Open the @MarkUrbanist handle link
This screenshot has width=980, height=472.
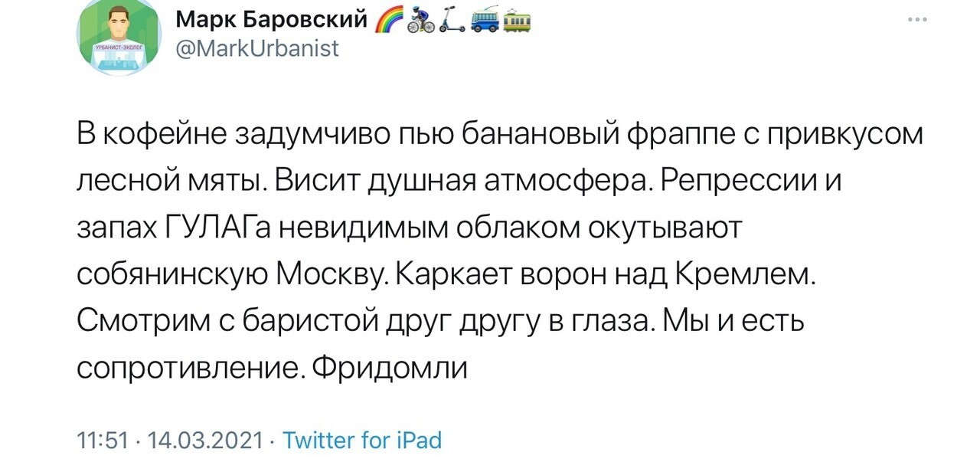[x=257, y=51]
